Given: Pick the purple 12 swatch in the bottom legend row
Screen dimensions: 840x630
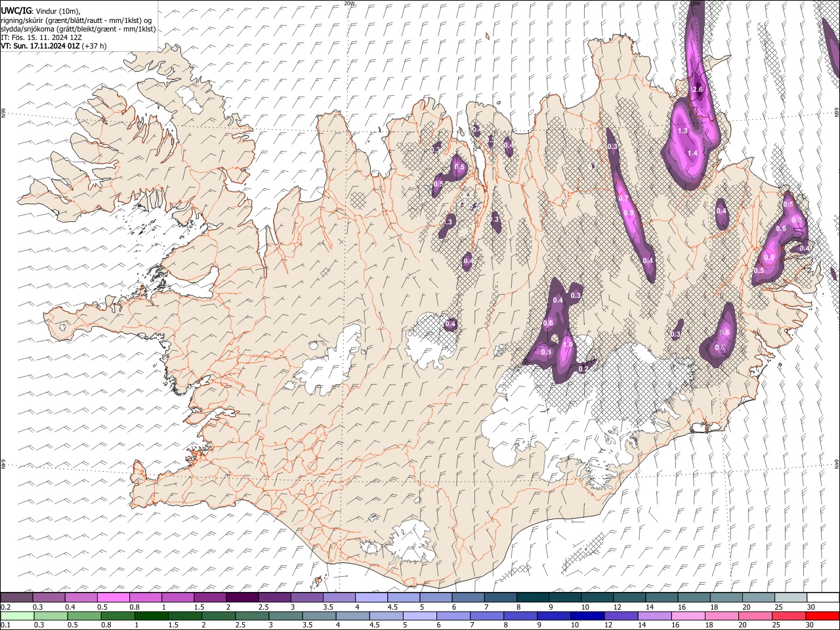Looking at the screenshot, I should coord(621,616).
